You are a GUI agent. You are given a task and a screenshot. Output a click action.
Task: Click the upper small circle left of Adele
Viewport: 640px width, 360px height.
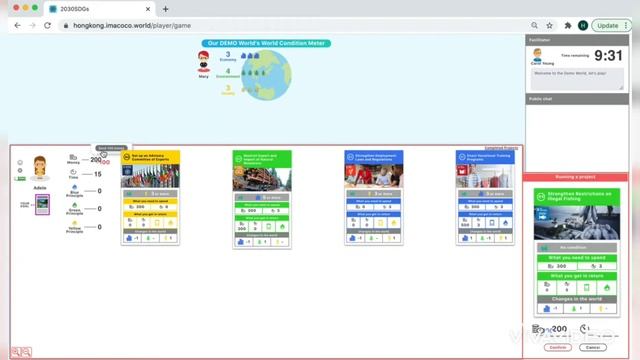coord(20,162)
